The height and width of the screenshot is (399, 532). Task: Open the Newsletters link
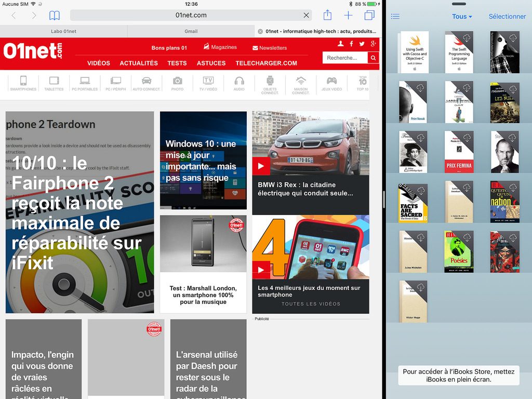pos(270,48)
